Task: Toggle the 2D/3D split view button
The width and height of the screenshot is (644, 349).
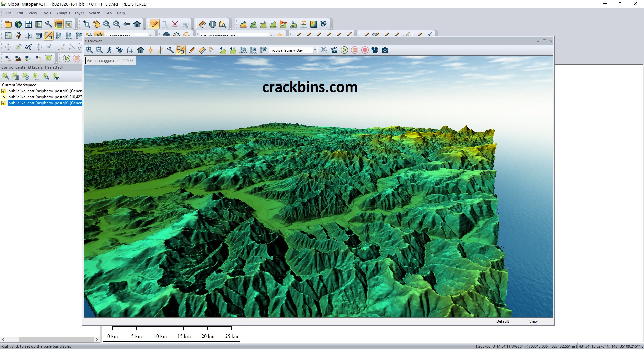Action: pyautogui.click(x=181, y=50)
